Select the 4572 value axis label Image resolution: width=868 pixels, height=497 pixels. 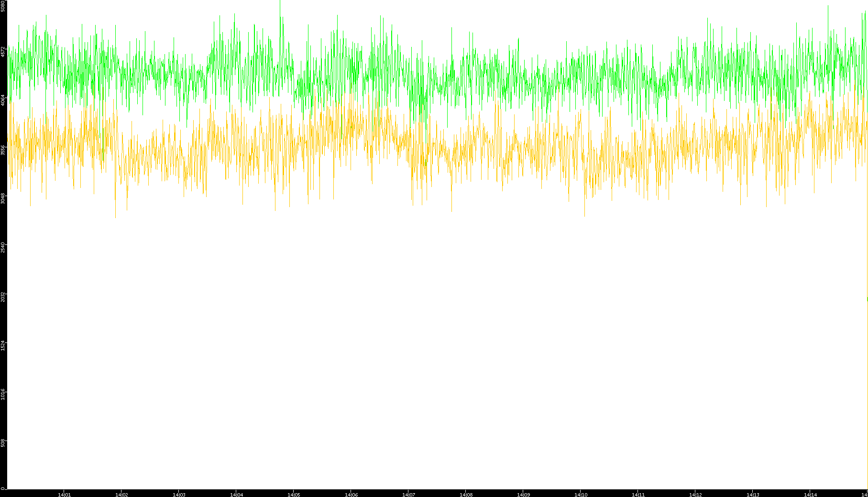3,51
